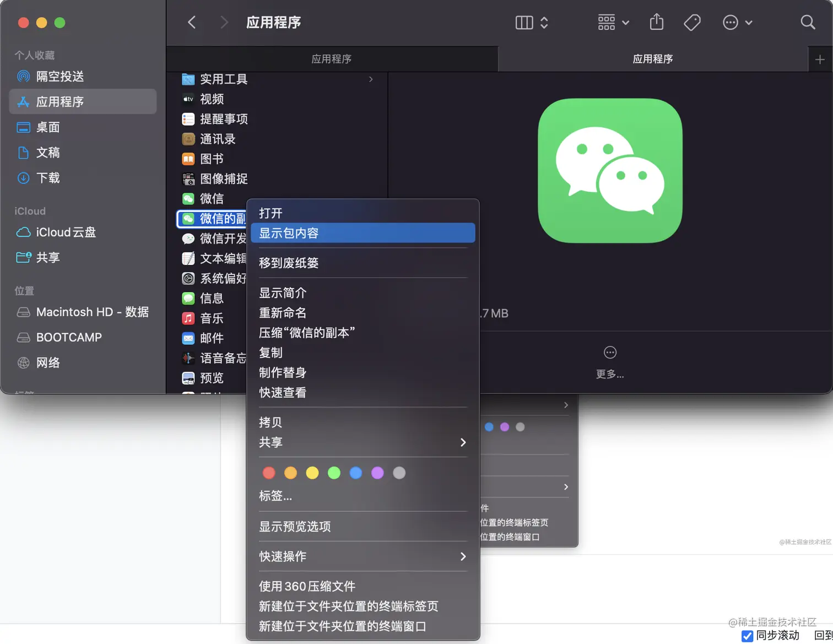Choose 制作替身 in the context menu

pos(363,372)
